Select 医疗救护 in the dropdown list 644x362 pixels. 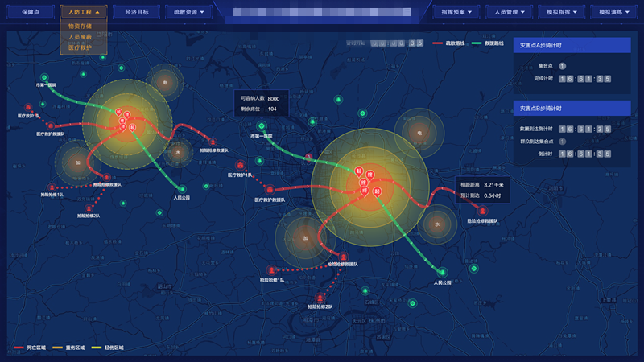point(80,47)
